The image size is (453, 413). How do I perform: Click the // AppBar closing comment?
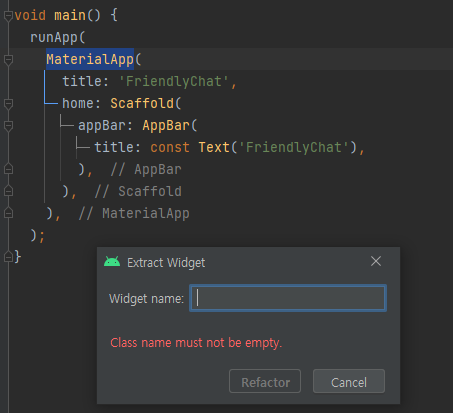146,169
